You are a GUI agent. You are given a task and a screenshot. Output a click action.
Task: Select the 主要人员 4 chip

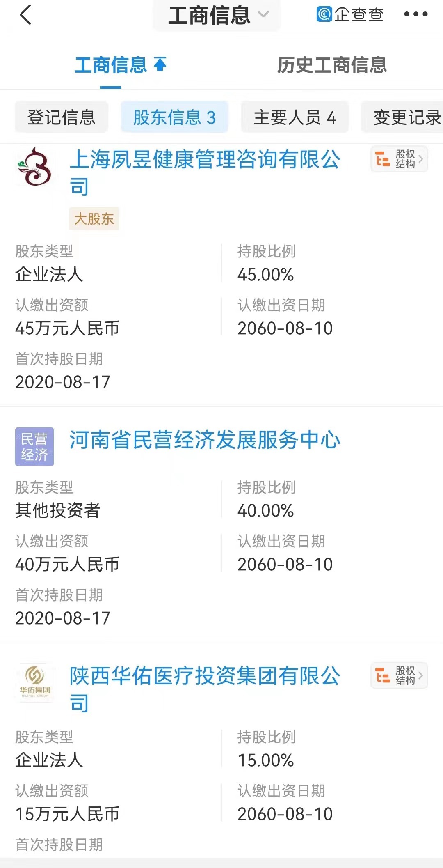(295, 117)
